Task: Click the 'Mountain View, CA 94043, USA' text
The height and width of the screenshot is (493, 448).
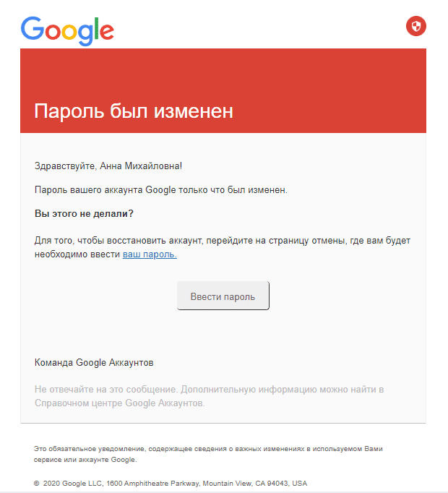Action: coord(255,484)
